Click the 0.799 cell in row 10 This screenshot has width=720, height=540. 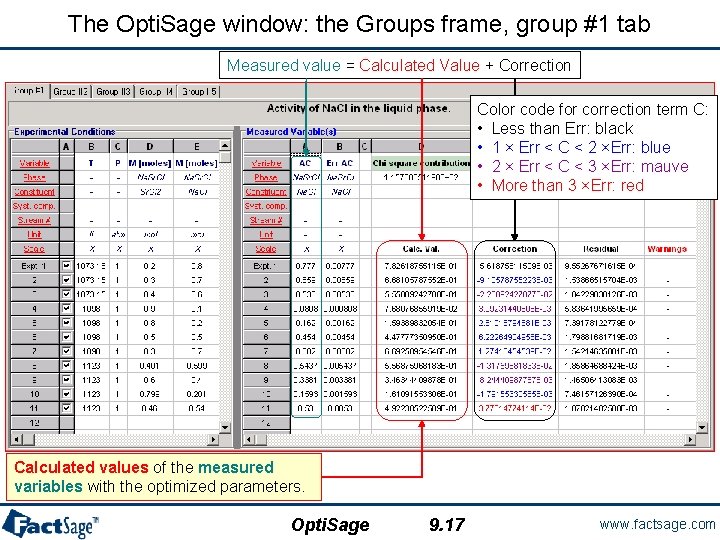click(150, 394)
